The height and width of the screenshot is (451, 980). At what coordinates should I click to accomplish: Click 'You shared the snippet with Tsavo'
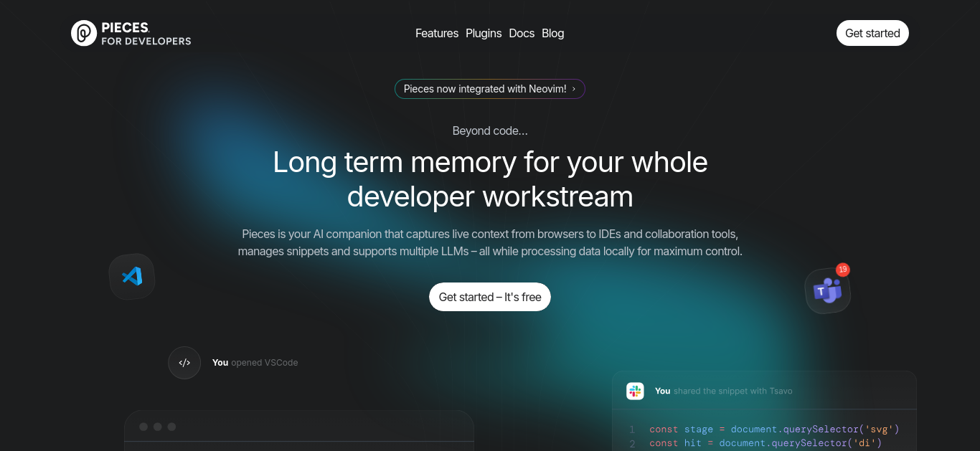click(723, 391)
